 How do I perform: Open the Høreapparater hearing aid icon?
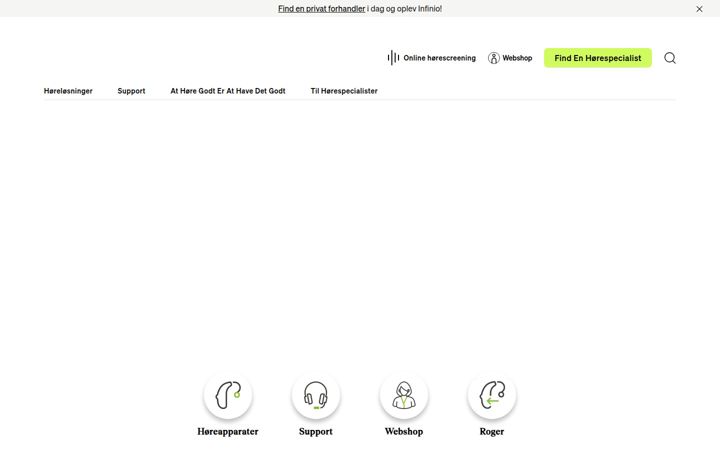[228, 395]
